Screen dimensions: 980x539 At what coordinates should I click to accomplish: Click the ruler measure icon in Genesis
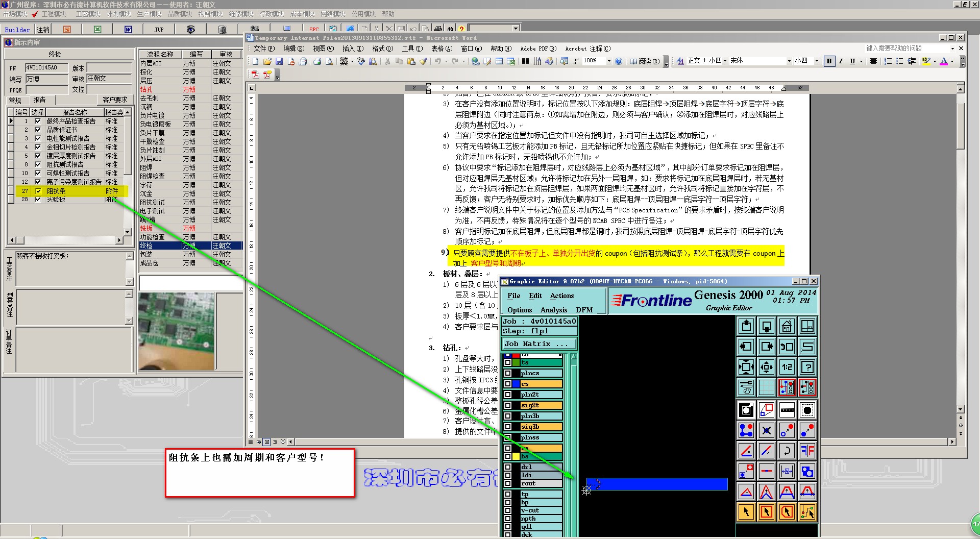(787, 410)
